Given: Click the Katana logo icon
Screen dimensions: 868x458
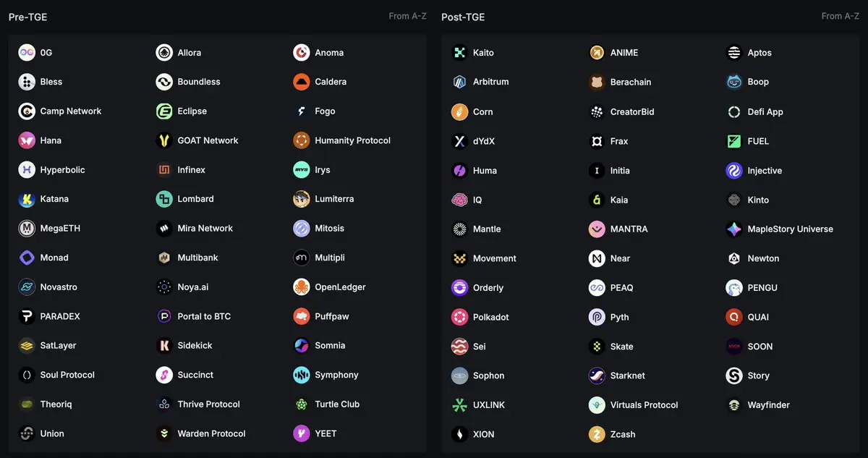Looking at the screenshot, I should click(27, 199).
